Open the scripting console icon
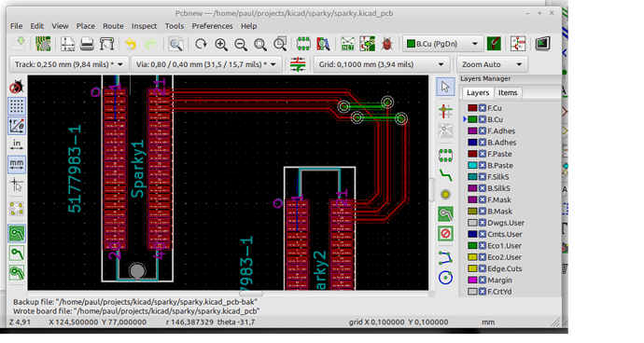This screenshot has width=644, height=343. [542, 44]
